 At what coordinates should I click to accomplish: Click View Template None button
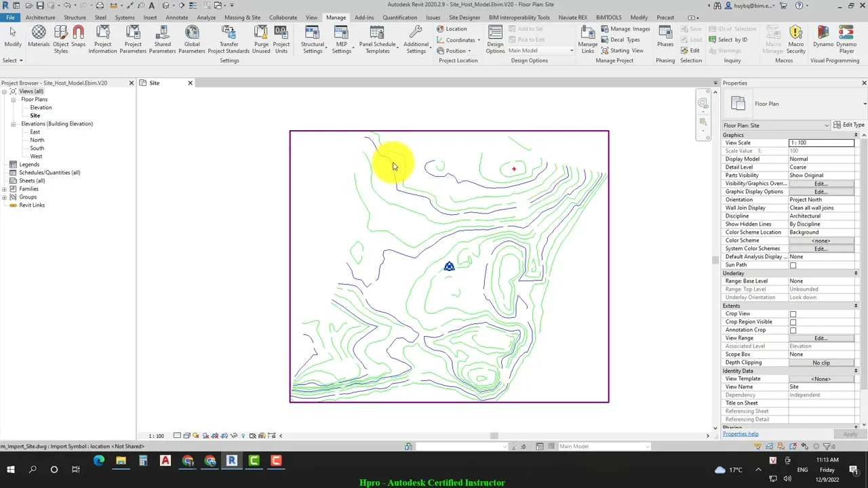click(821, 379)
